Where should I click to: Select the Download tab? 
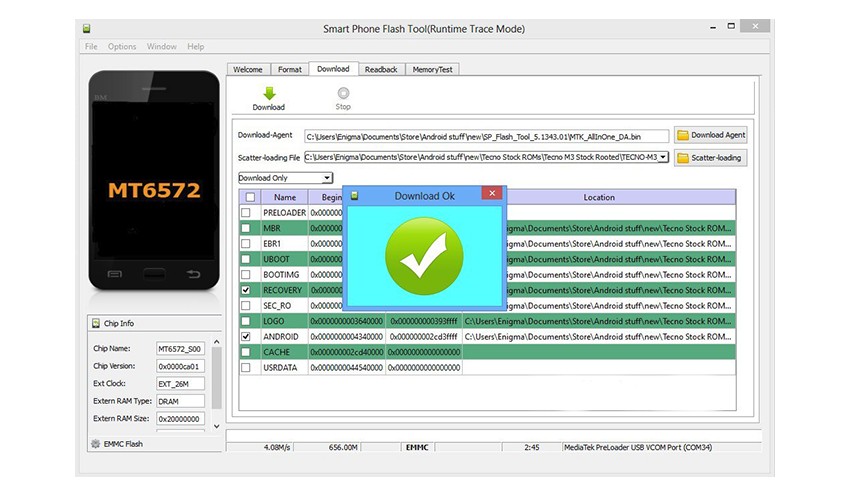point(333,69)
